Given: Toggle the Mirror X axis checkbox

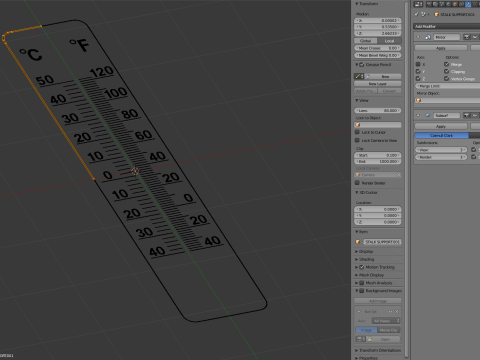Looking at the screenshot, I should 418,64.
